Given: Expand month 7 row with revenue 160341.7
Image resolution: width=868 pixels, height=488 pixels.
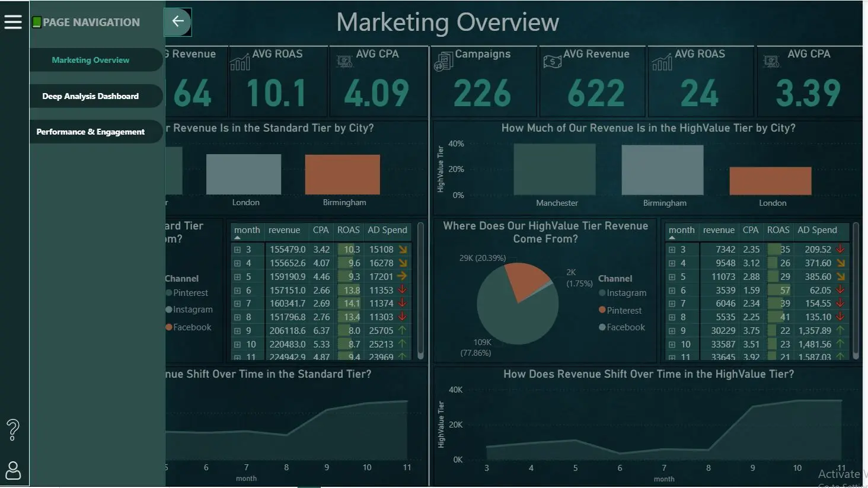Looking at the screenshot, I should coord(237,304).
